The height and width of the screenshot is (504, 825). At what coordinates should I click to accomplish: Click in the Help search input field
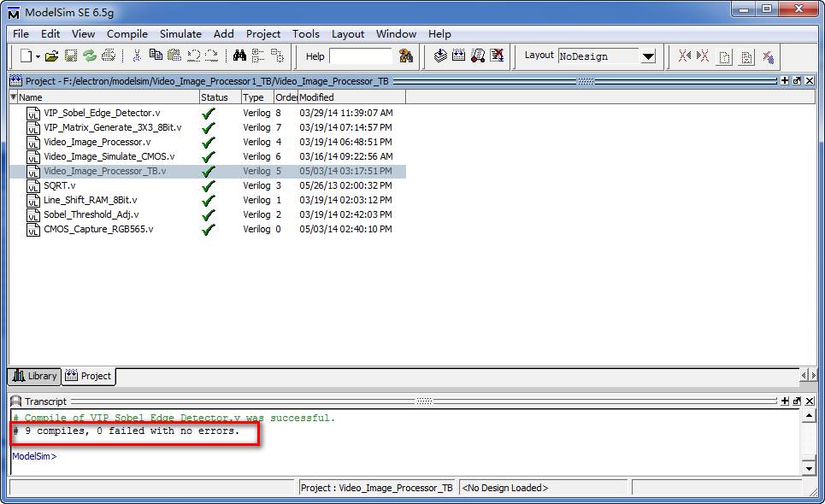[x=360, y=56]
